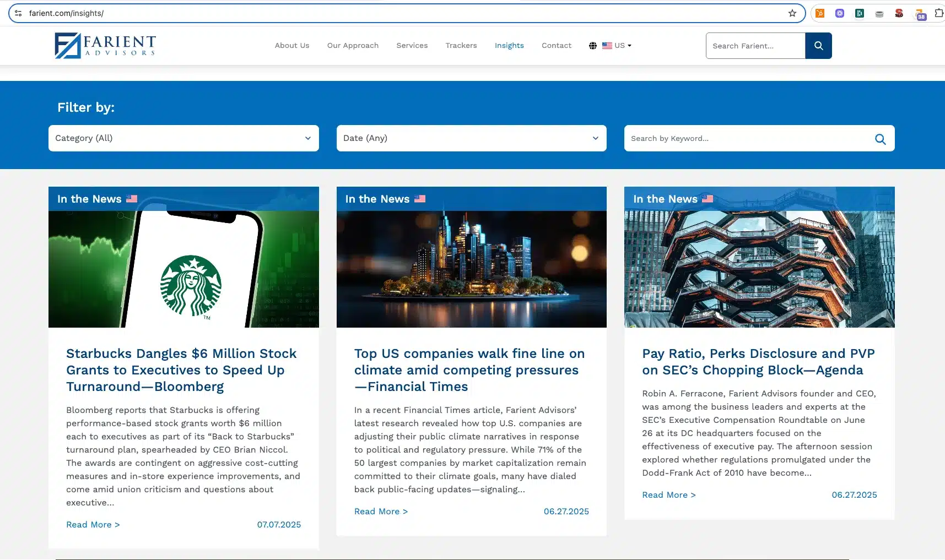Open the site information icon in the address bar
This screenshot has height=560, width=945.
tap(18, 13)
